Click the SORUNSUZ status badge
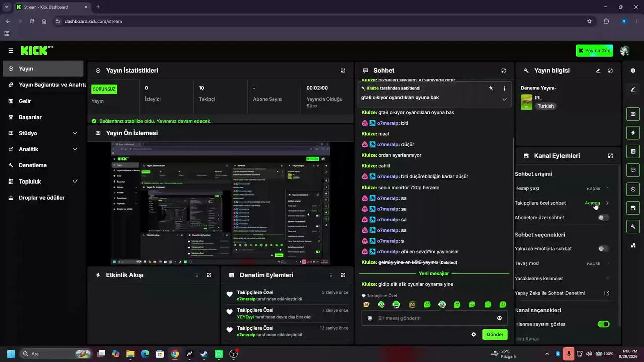 click(104, 89)
